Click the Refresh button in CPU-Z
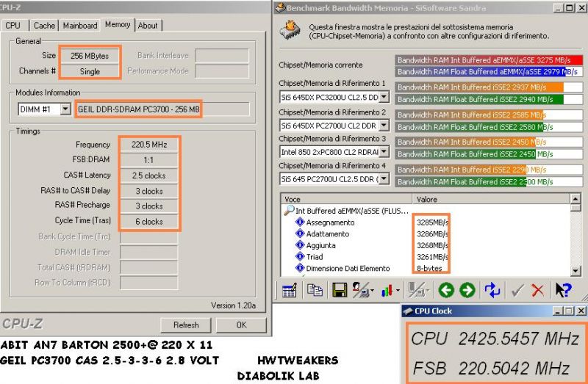Viewport: 588px width, 384px height. [186, 325]
